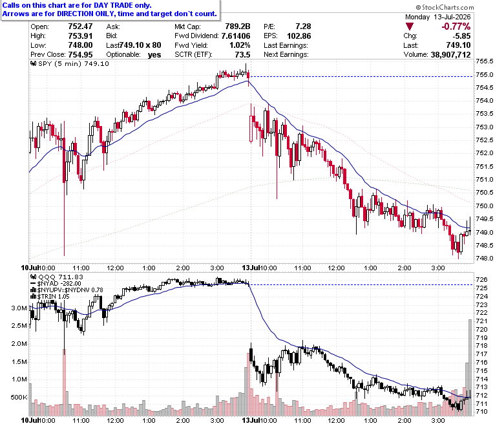The width and height of the screenshot is (504, 426).
Task: Click the -0.77% percent change
Action: click(x=456, y=27)
